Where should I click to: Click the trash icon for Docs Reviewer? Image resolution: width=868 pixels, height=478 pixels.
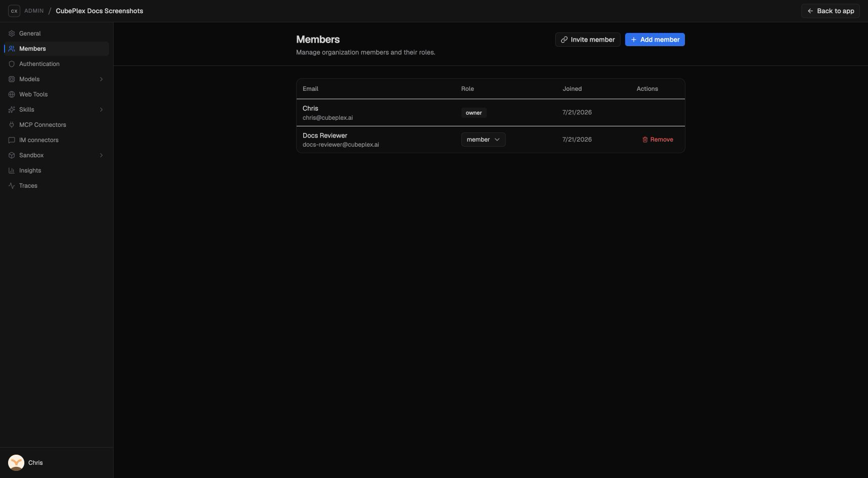[645, 140]
